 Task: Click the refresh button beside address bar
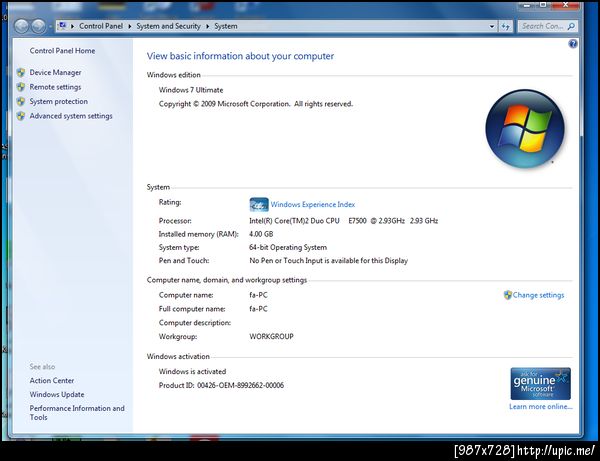click(505, 26)
